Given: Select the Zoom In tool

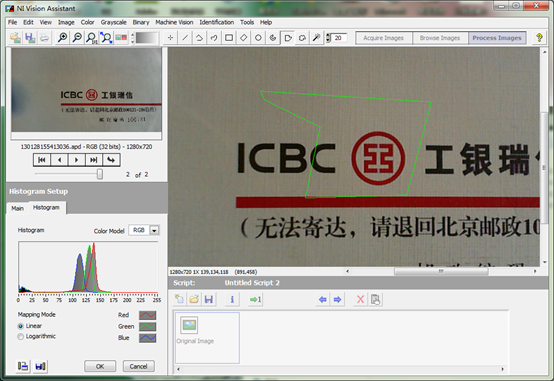Looking at the screenshot, I should pyautogui.click(x=63, y=37).
